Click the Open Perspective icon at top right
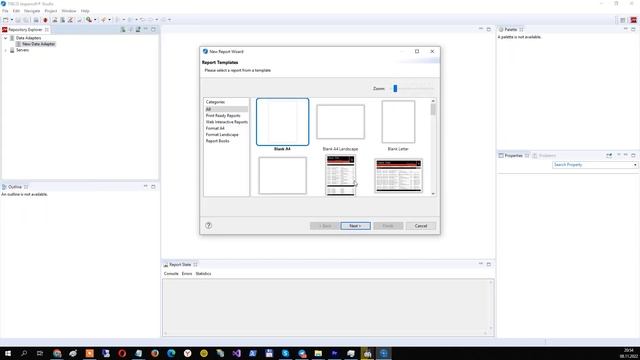 click(x=623, y=20)
